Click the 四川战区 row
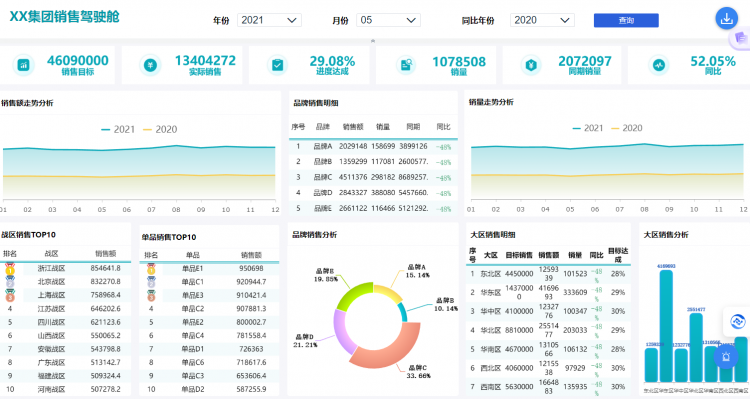 click(x=66, y=322)
